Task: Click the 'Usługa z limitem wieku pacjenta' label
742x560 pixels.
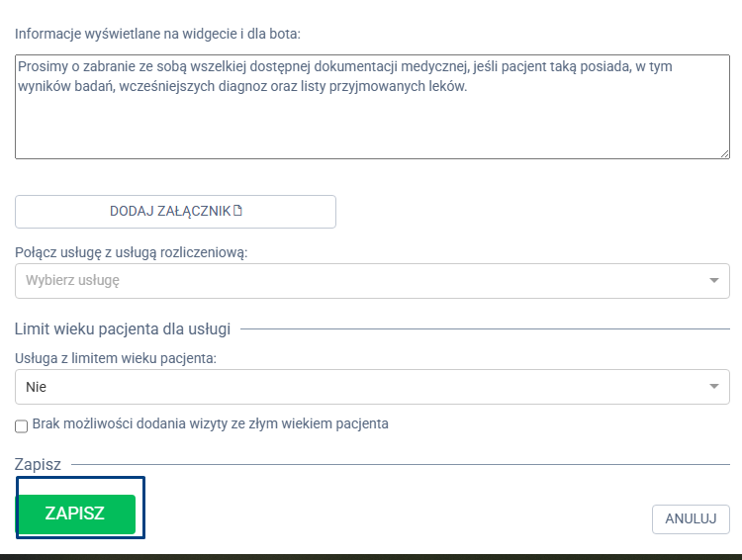Action: click(116, 358)
